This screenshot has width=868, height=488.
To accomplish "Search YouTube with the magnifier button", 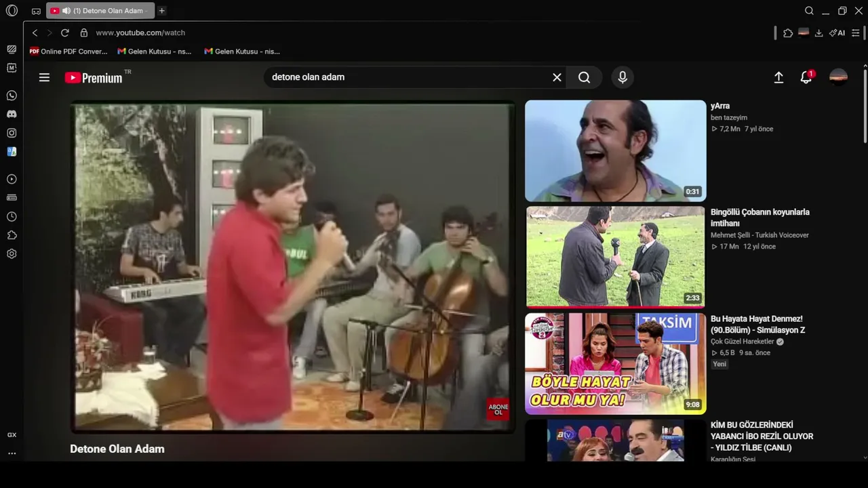I will 584,77.
